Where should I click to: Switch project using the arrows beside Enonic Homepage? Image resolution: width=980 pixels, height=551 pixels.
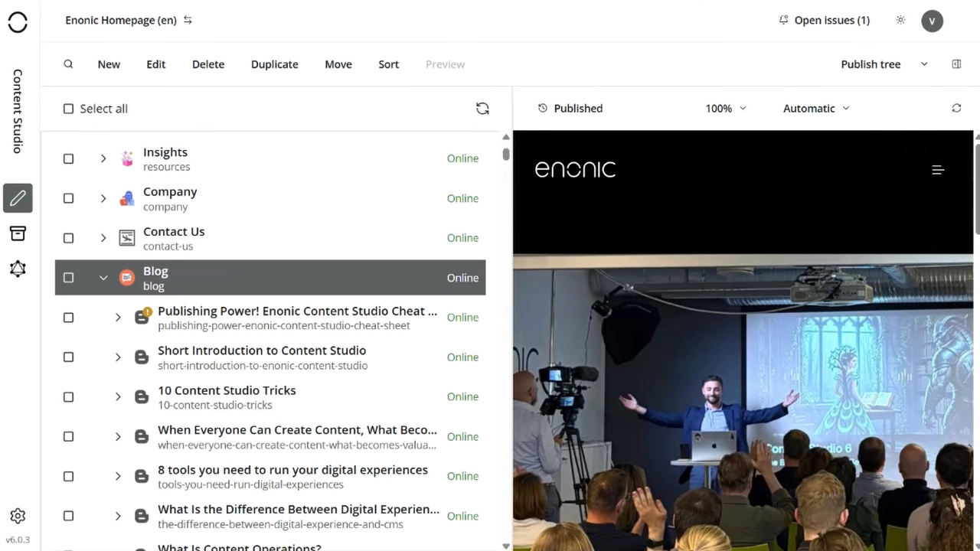pyautogui.click(x=188, y=20)
